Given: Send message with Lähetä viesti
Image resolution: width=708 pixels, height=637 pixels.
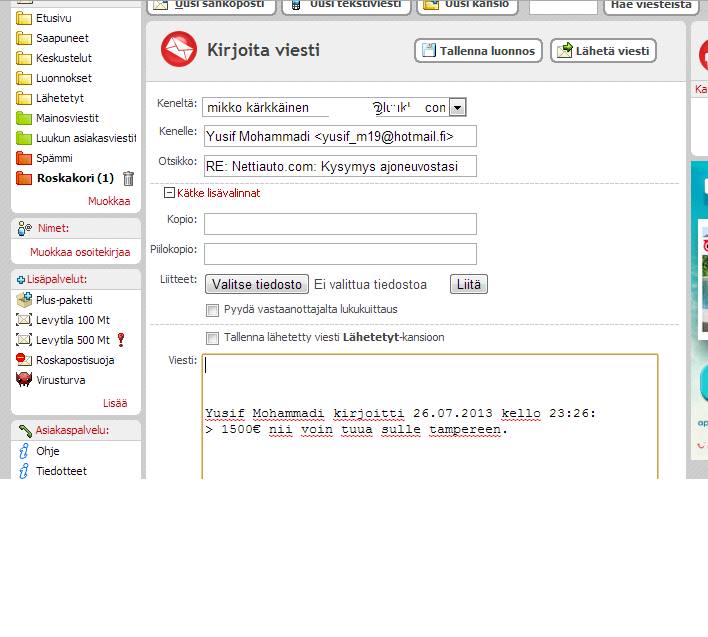Looking at the screenshot, I should (603, 51).
